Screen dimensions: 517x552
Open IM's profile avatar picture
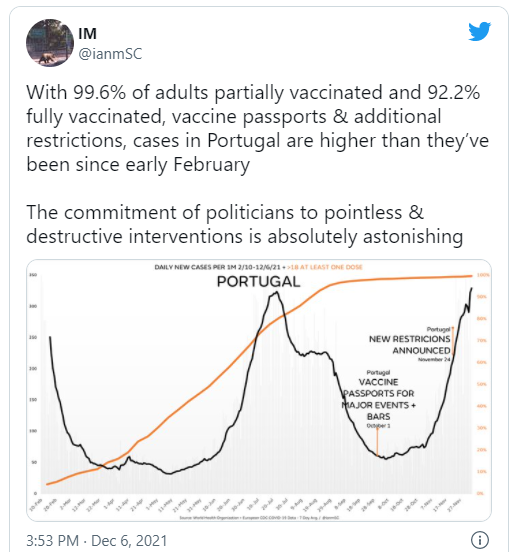pyautogui.click(x=50, y=43)
